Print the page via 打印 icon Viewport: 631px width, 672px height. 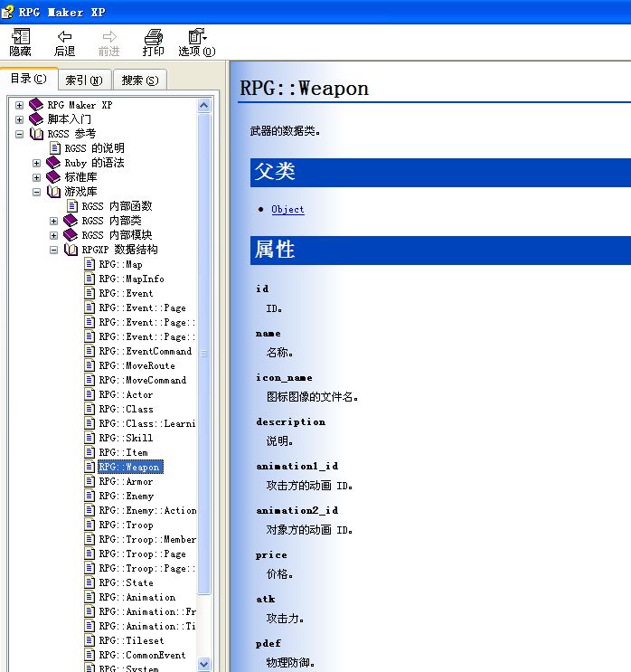[154, 37]
